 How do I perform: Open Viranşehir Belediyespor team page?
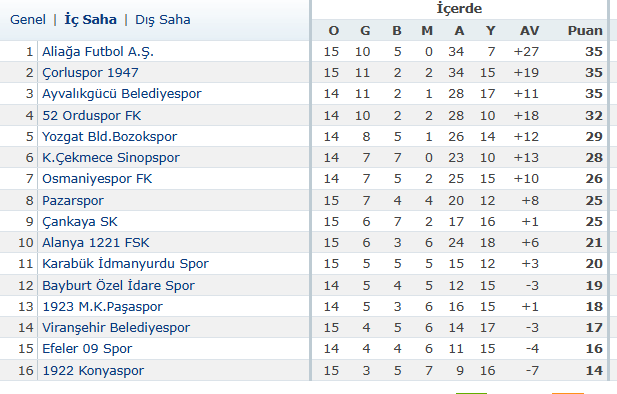click(x=116, y=327)
